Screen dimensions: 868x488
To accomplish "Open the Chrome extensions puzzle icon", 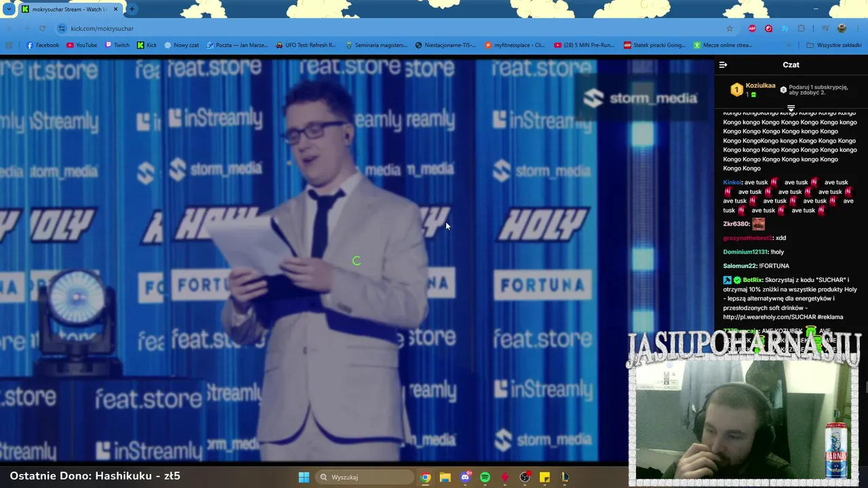I will click(801, 28).
